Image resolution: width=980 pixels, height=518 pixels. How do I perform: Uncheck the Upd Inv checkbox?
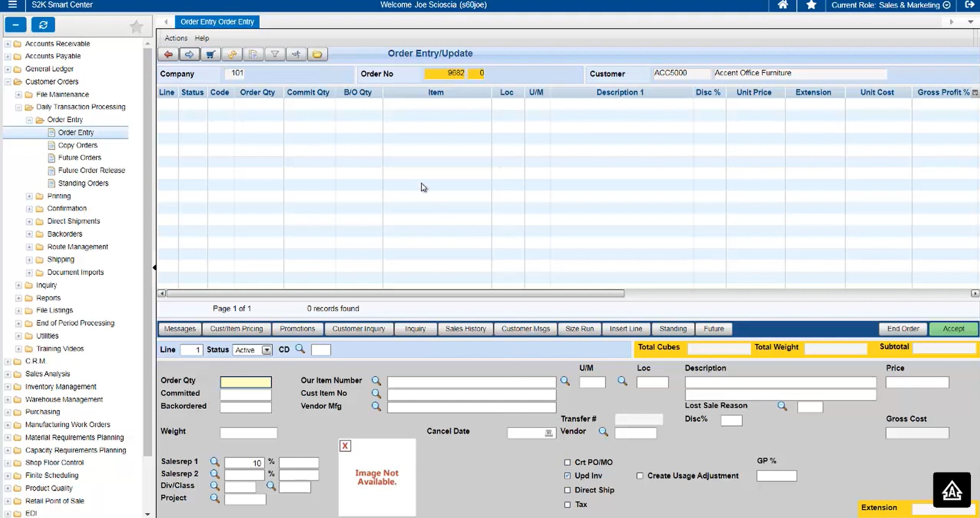tap(567, 476)
